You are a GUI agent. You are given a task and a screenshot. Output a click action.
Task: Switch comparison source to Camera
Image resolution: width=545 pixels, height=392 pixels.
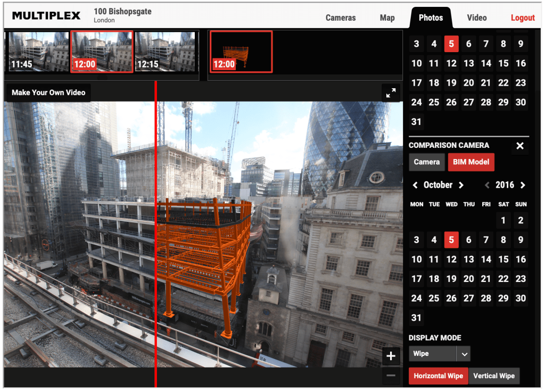pyautogui.click(x=427, y=162)
